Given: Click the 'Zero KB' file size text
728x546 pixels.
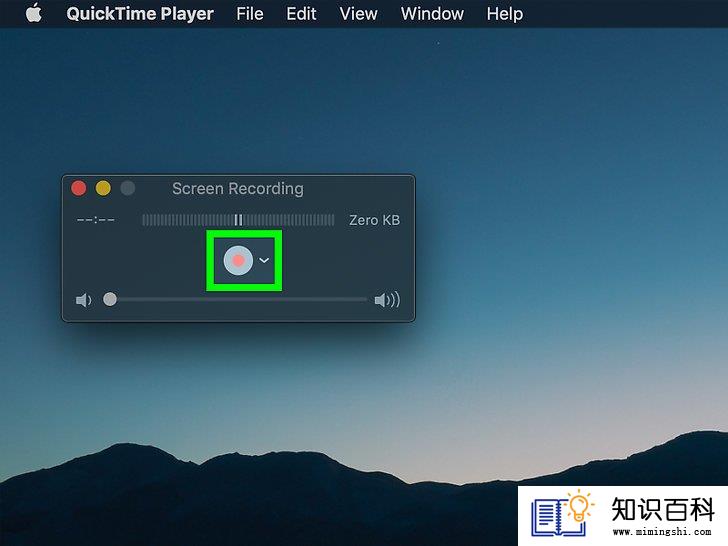Looking at the screenshot, I should (x=374, y=220).
